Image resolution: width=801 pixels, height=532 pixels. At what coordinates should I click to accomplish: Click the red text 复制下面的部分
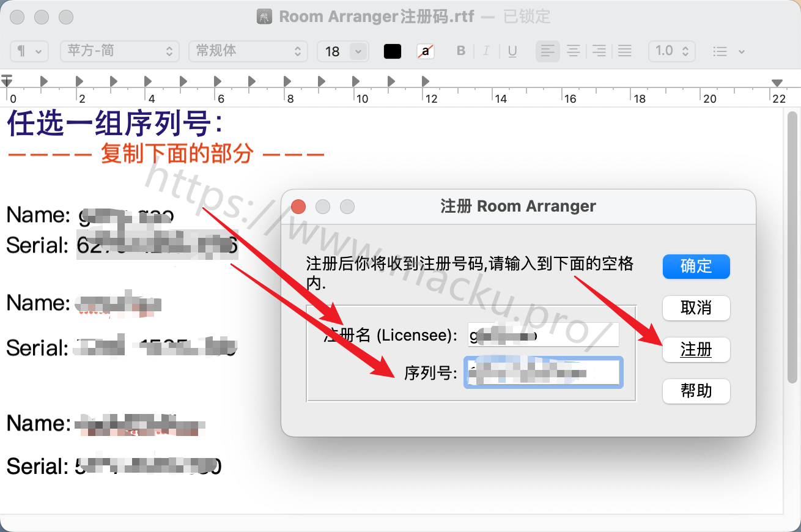tap(177, 154)
